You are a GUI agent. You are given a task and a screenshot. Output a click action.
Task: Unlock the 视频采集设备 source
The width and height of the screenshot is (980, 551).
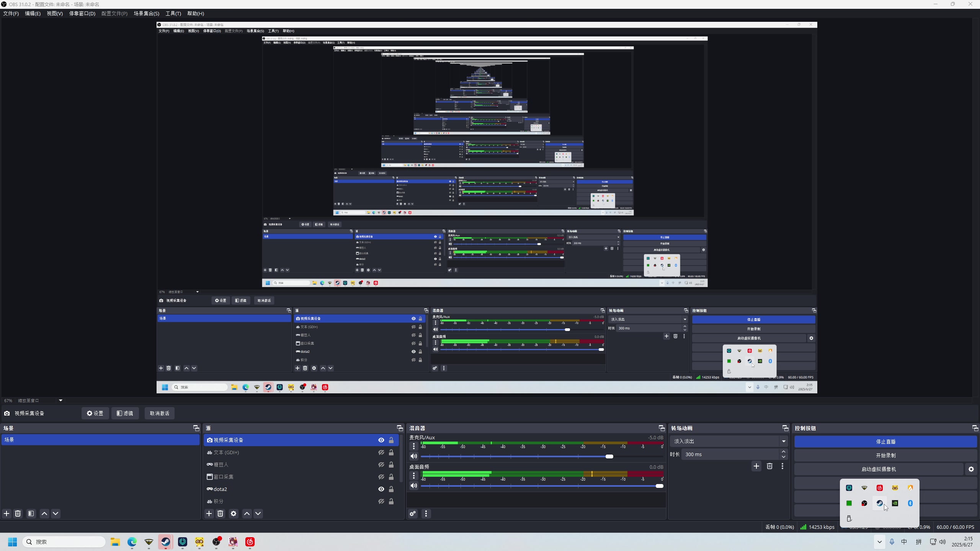(x=391, y=440)
